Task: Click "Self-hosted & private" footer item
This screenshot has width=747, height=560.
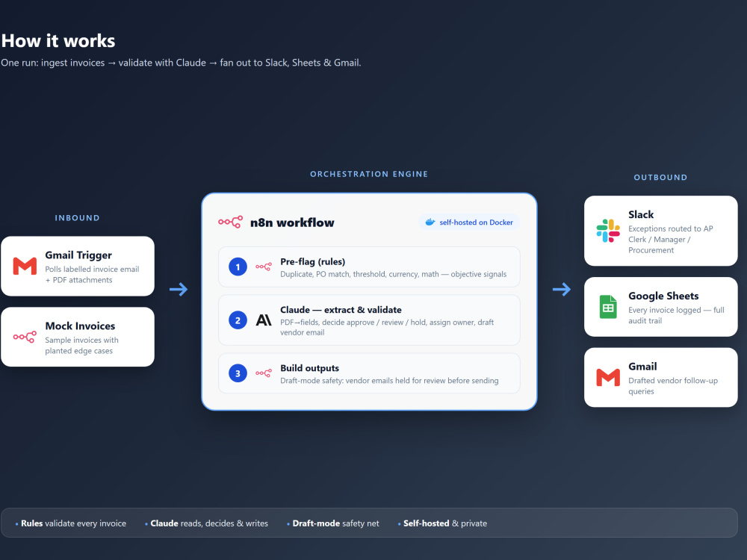Action: (442, 523)
